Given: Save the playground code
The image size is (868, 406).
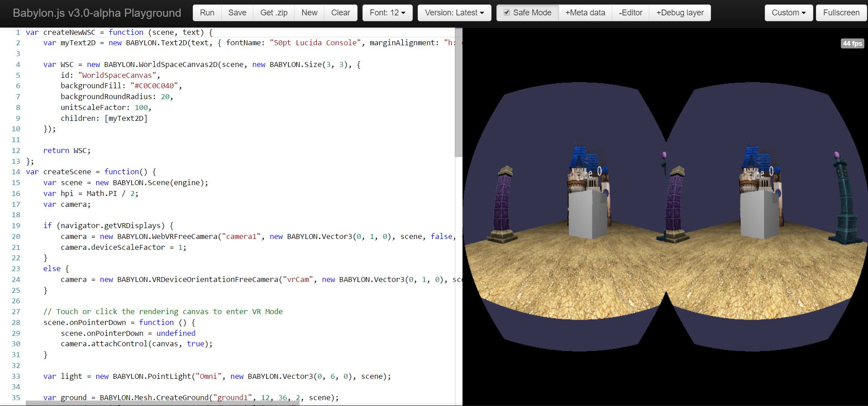Looking at the screenshot, I should 237,13.
